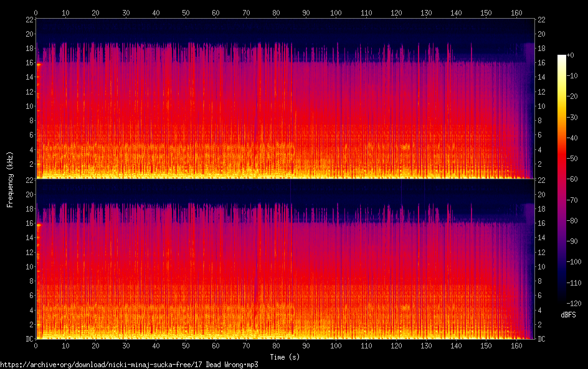Click the 100 second mark on top time axis
This screenshot has width=588, height=369.
pos(336,12)
